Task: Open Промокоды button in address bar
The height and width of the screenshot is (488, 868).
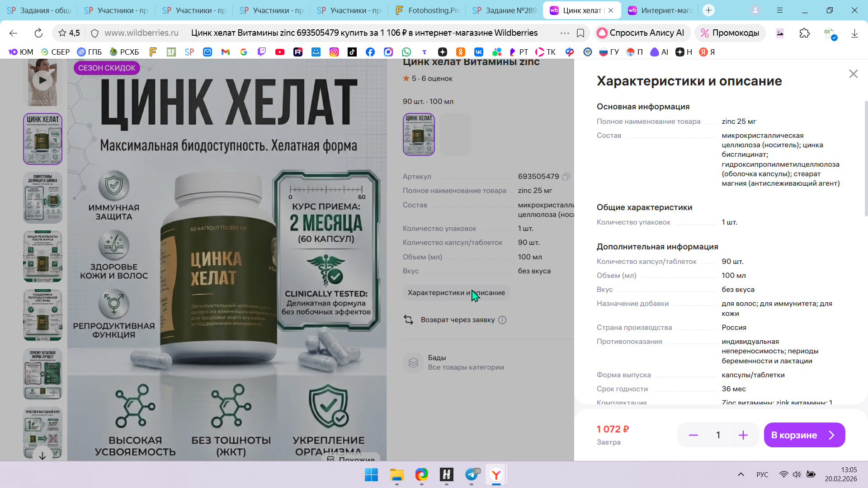Action: click(x=730, y=33)
